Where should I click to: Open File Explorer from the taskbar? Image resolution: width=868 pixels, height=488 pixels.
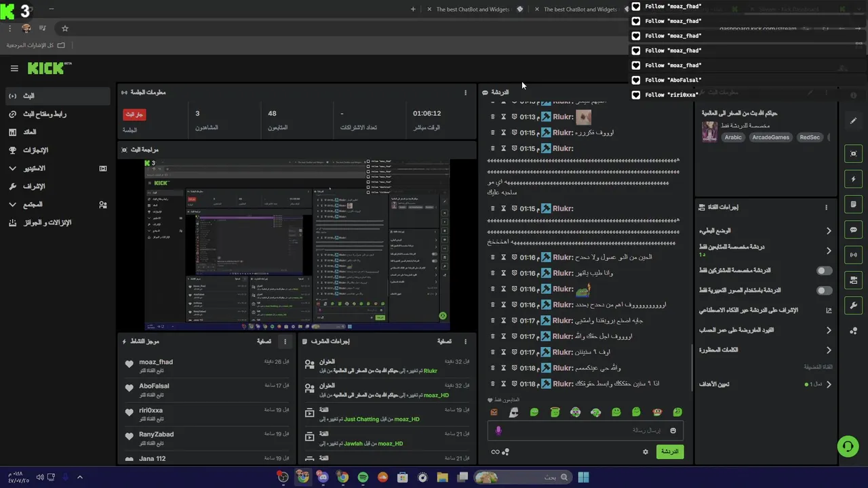[x=442, y=477]
